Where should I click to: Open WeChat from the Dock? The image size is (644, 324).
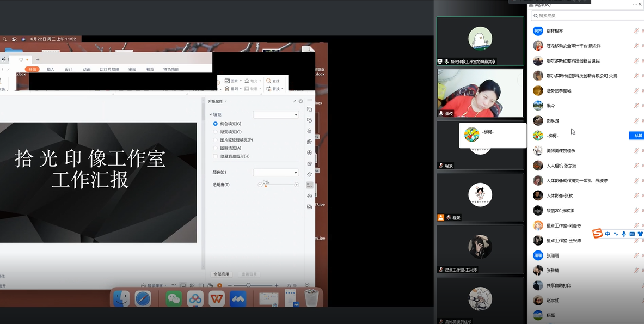174,298
